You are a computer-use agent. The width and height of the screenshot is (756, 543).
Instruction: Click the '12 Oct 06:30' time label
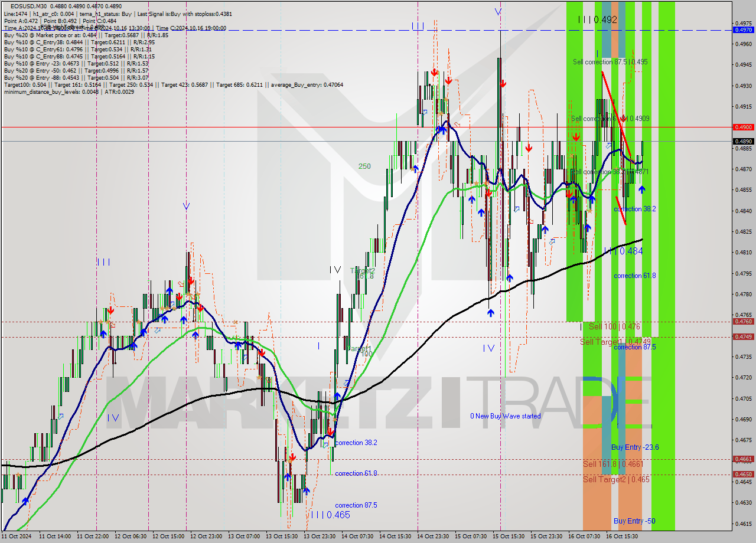(x=131, y=537)
